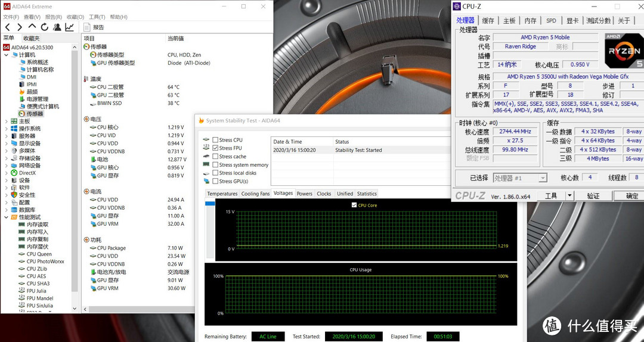Click the 内存读取 memory chip icon
The width and height of the screenshot is (644, 342).
[x=22, y=225]
